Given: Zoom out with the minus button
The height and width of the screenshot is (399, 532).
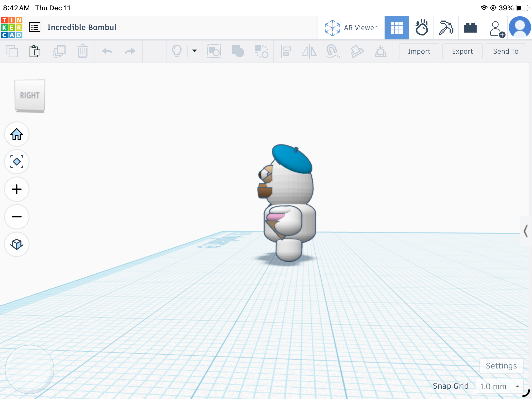Looking at the screenshot, I should click(17, 217).
